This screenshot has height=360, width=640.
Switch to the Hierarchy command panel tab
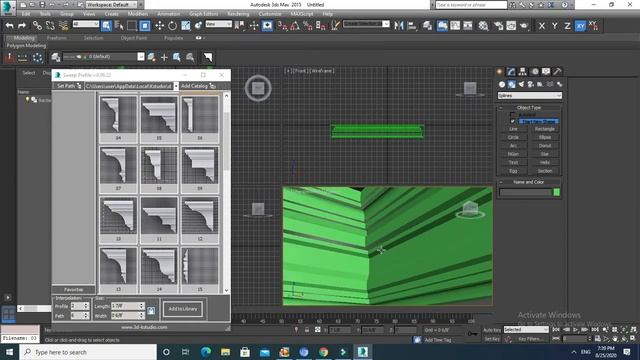click(x=522, y=71)
